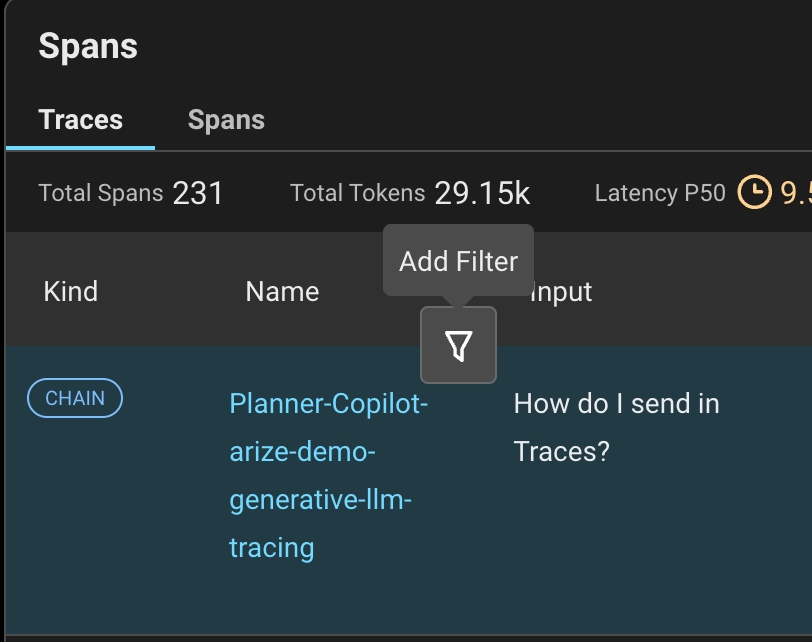
Task: Click the Total Spans label
Action: click(100, 193)
